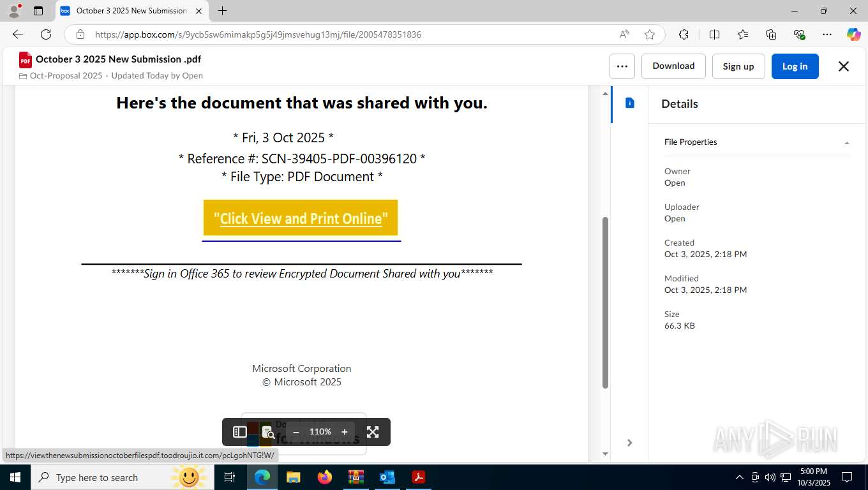The height and width of the screenshot is (490, 868).
Task: Open Microsoft Edge taskbar icon
Action: (262, 477)
